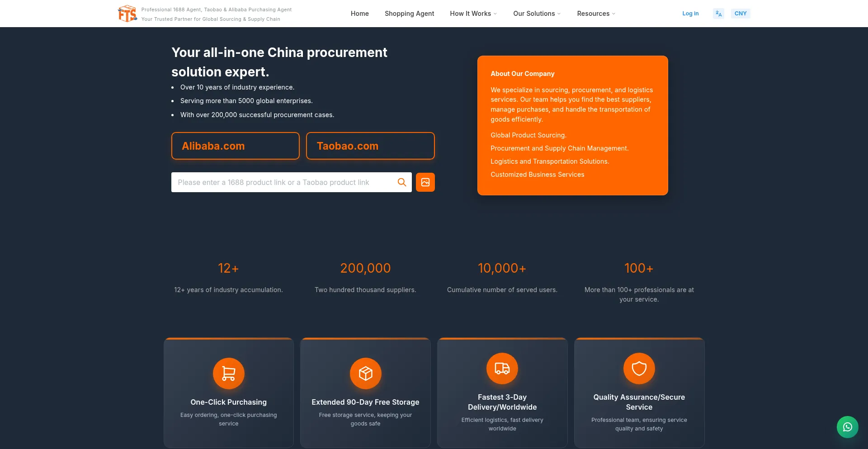Click the Log in link
Image resolution: width=868 pixels, height=449 pixels.
coord(690,14)
